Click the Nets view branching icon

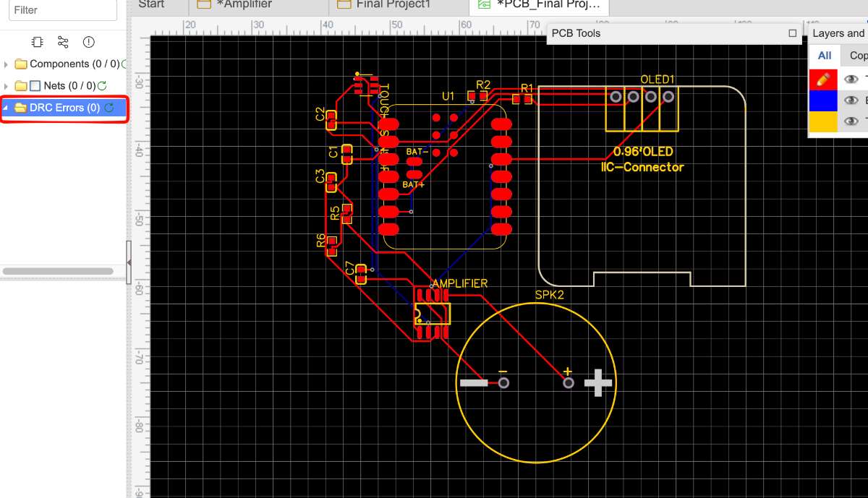(x=63, y=43)
